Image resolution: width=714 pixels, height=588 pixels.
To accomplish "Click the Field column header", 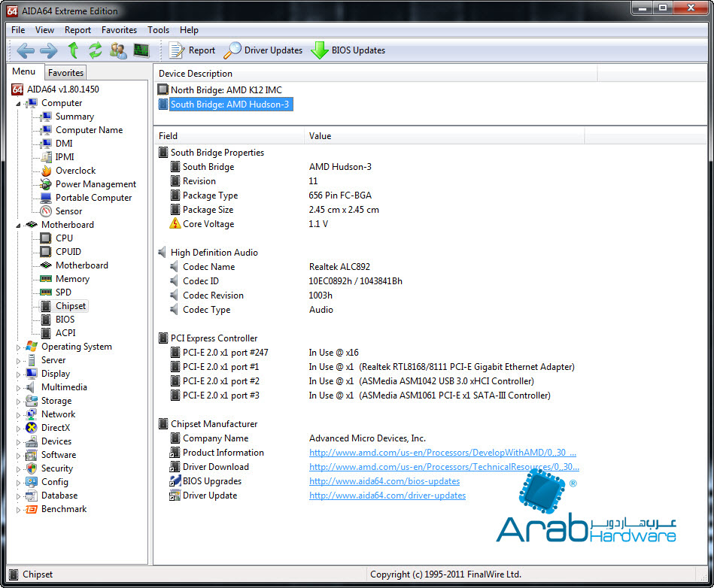I will click(x=229, y=136).
